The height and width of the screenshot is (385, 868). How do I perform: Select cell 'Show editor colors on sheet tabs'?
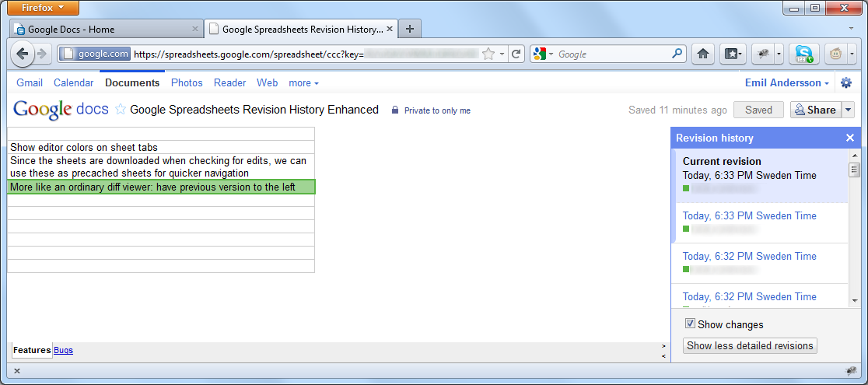tap(161, 147)
